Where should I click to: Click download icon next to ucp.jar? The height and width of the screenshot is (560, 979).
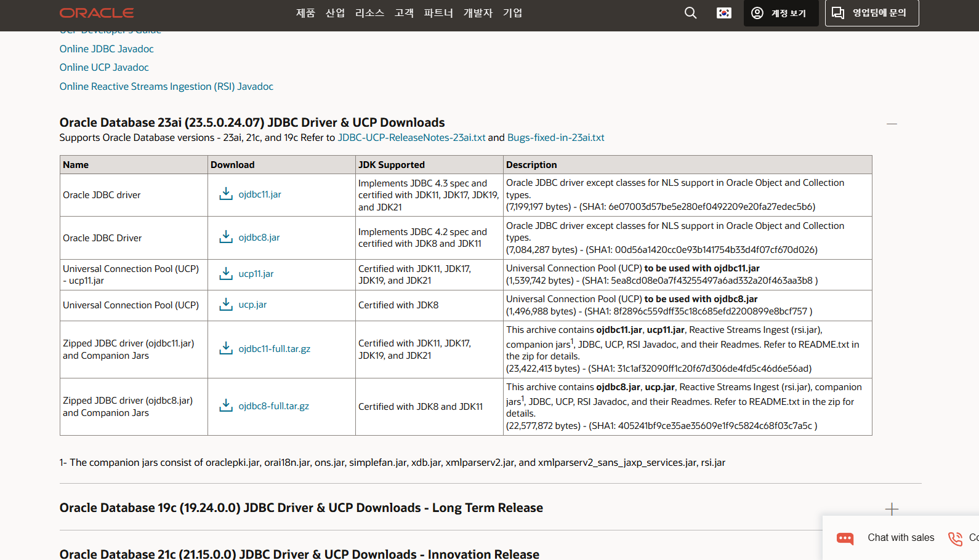(x=226, y=305)
